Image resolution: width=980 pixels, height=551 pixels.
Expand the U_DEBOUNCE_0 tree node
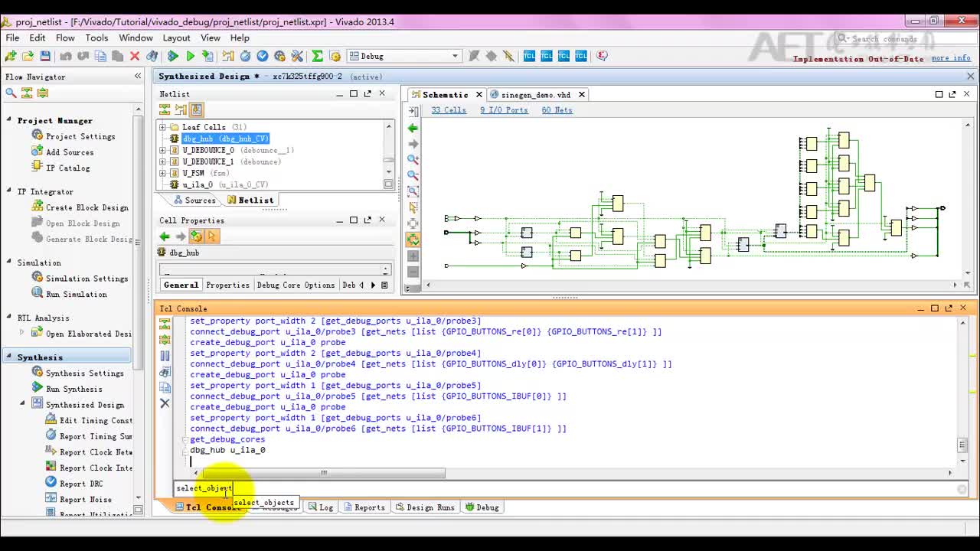(162, 150)
